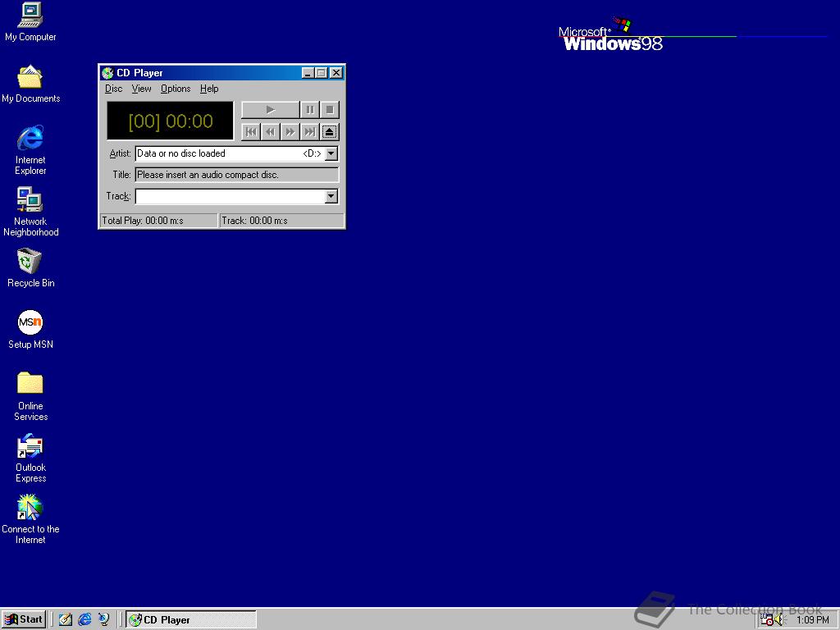
Task: Open the Start menu
Action: point(24,620)
